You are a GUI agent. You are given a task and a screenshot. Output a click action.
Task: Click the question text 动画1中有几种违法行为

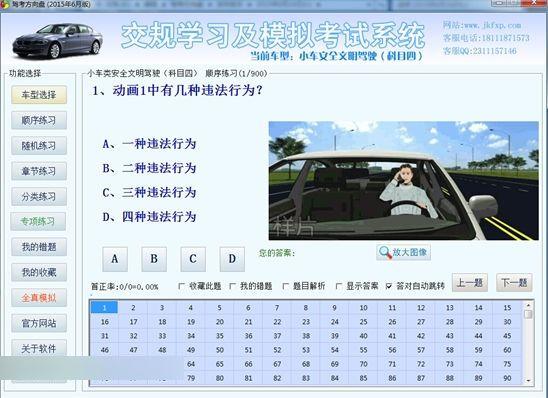pyautogui.click(x=177, y=91)
